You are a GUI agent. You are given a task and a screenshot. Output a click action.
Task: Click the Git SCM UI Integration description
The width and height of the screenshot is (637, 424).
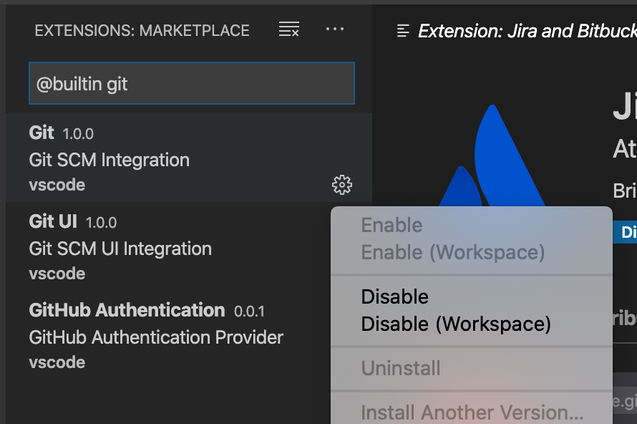[120, 249]
